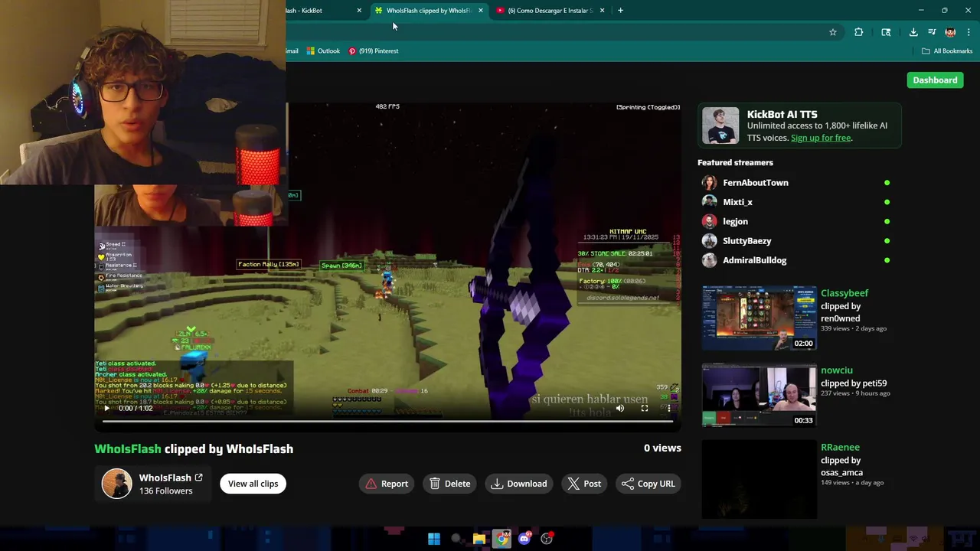Open a new browser tab
This screenshot has height=551, width=980.
(x=620, y=11)
